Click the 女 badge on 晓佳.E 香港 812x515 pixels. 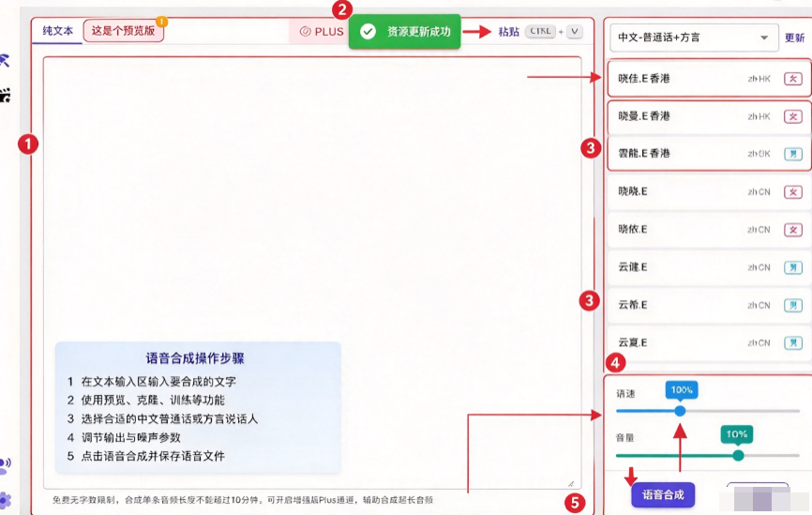click(x=793, y=79)
